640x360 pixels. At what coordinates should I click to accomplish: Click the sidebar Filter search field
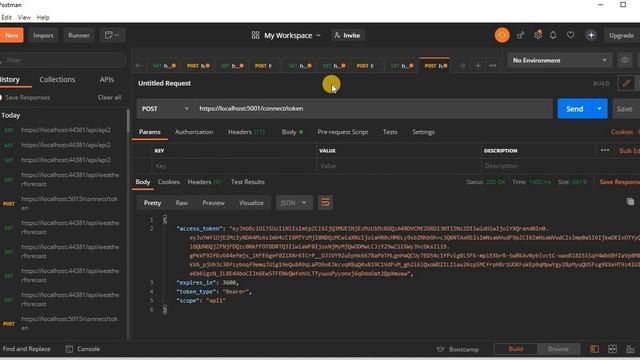point(62,60)
